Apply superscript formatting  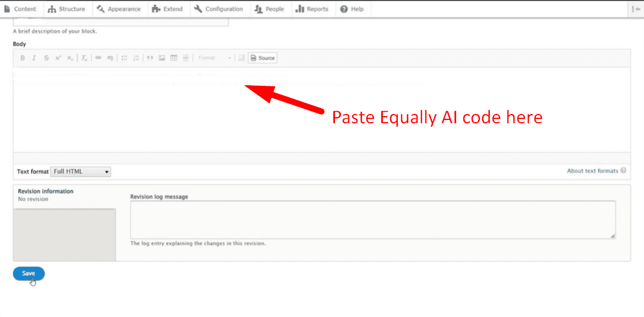[58, 58]
